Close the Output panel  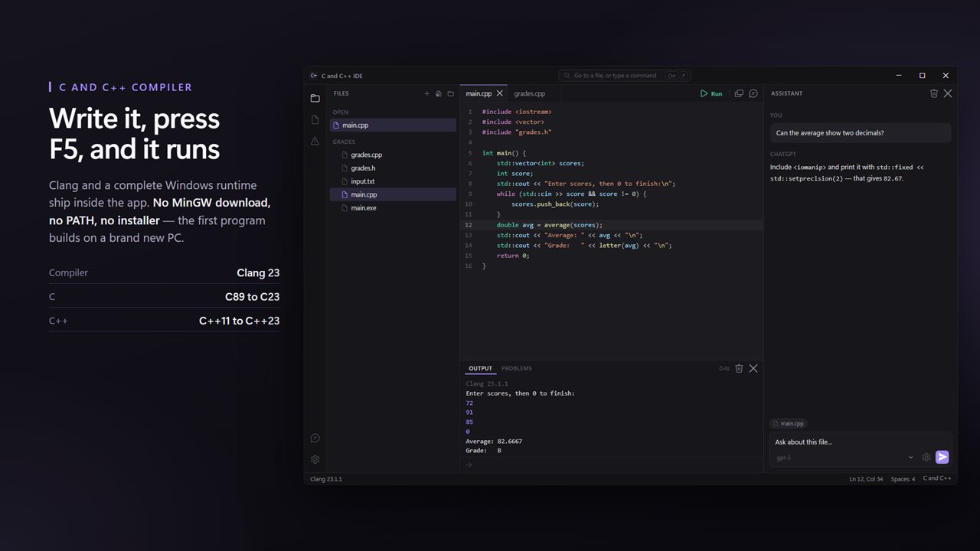click(753, 368)
